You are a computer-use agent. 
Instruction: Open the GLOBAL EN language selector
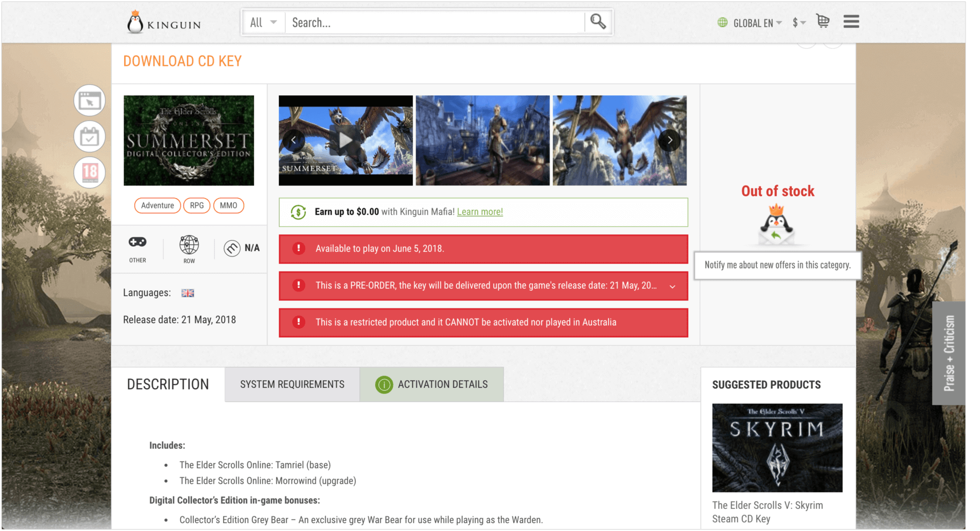tap(757, 23)
